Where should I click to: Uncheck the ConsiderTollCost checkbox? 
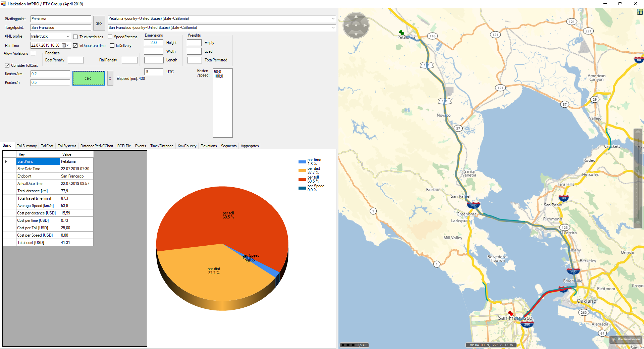[x=7, y=65]
